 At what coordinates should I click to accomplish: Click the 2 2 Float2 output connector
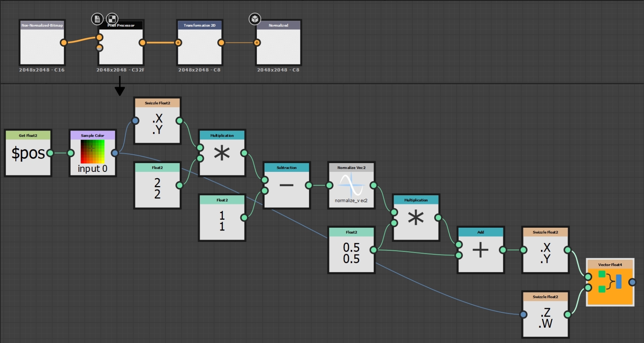click(x=179, y=185)
